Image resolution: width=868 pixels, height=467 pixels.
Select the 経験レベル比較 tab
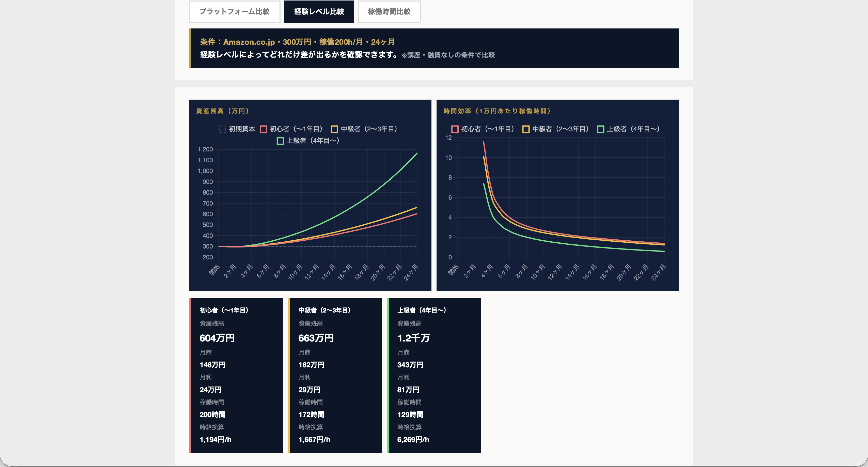pos(319,12)
